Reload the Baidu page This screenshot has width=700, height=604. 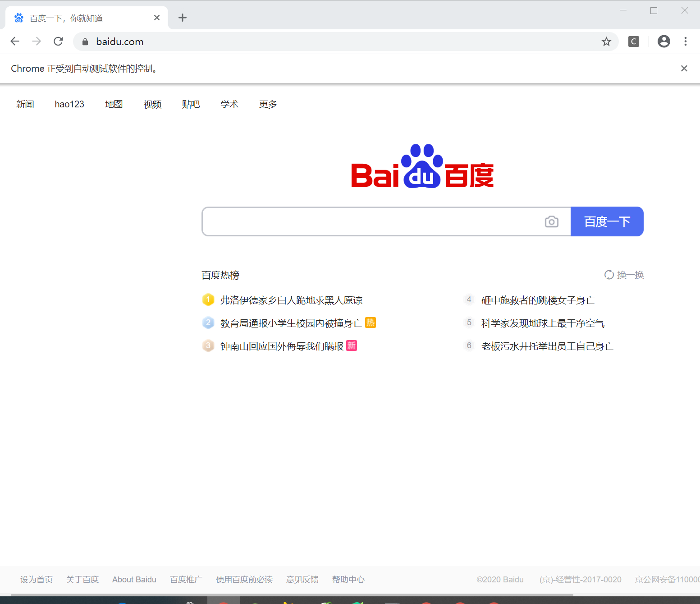[58, 41]
